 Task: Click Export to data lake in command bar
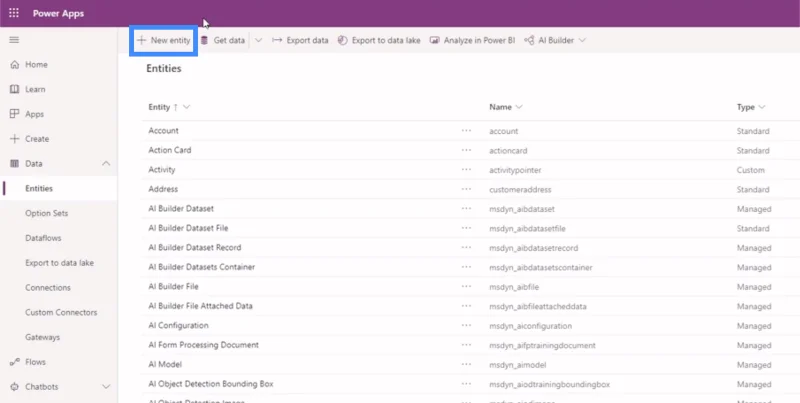[386, 40]
